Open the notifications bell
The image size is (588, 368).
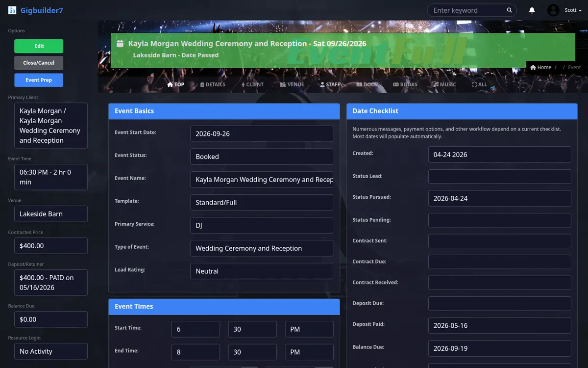tap(532, 10)
